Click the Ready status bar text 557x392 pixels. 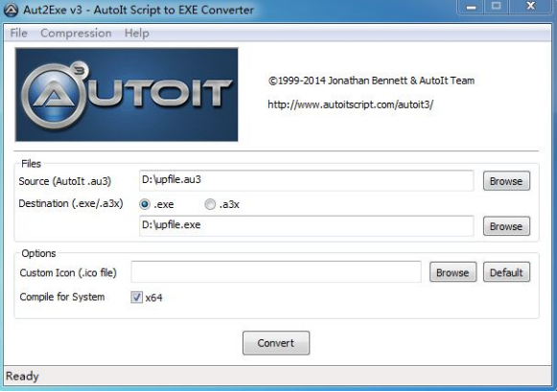22,376
